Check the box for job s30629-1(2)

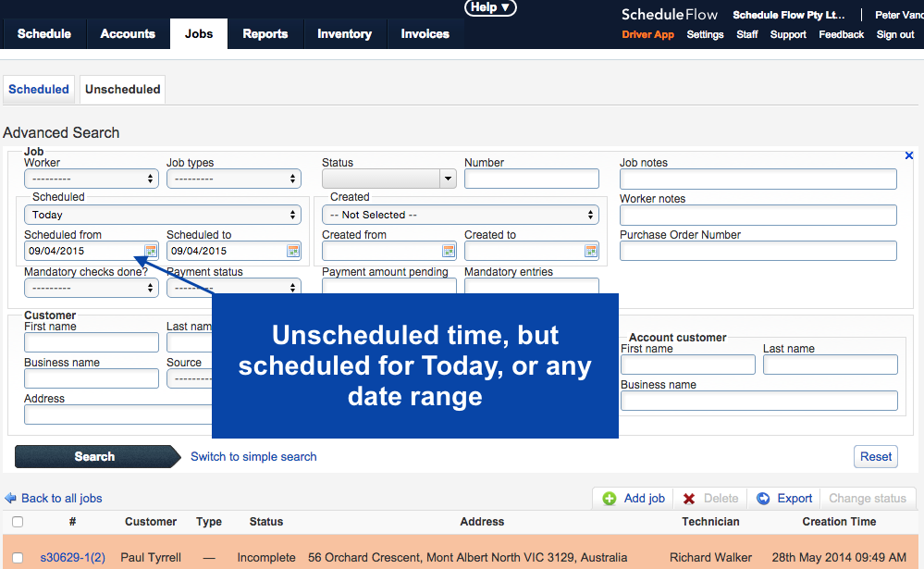coord(18,558)
